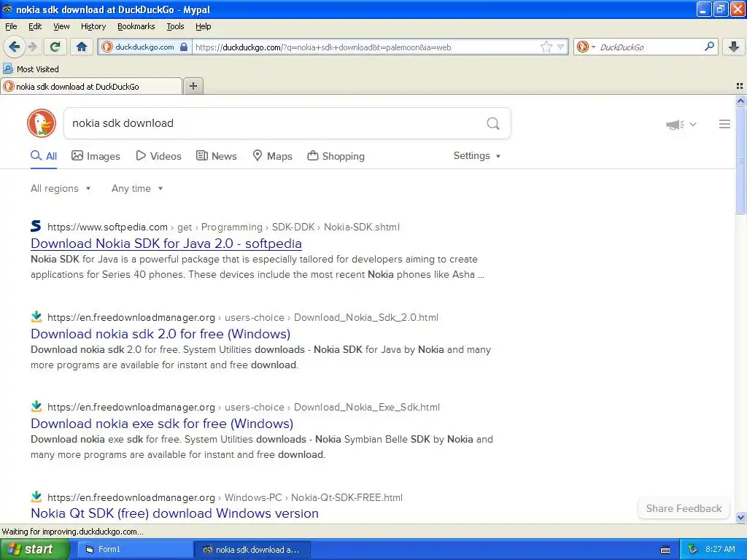Submit search with the magnifier button
The width and height of the screenshot is (747, 560).
point(493,123)
